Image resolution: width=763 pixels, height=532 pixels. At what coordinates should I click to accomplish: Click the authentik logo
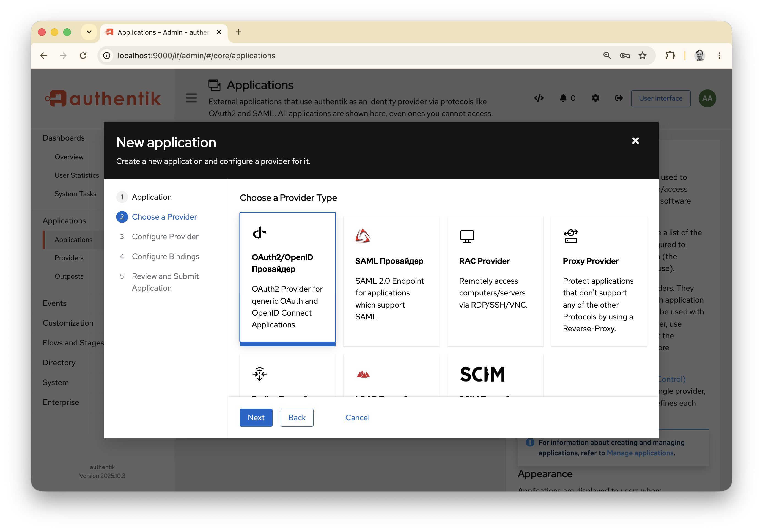(103, 98)
